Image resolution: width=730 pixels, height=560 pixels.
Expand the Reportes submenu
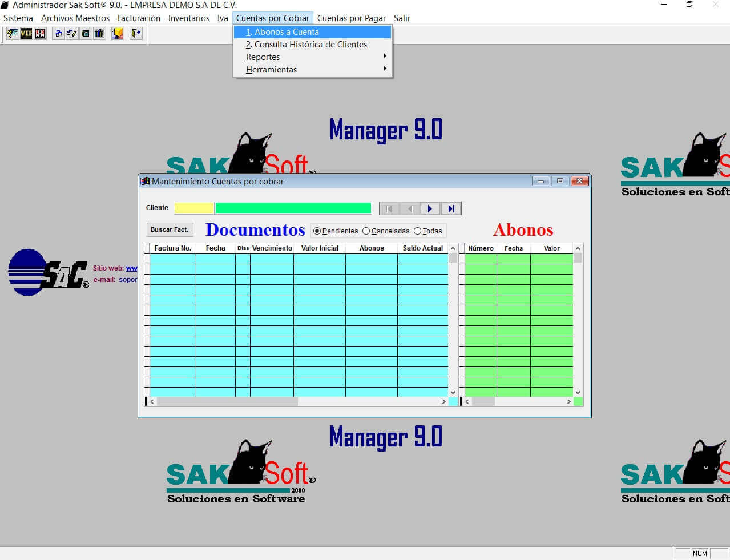pos(313,57)
